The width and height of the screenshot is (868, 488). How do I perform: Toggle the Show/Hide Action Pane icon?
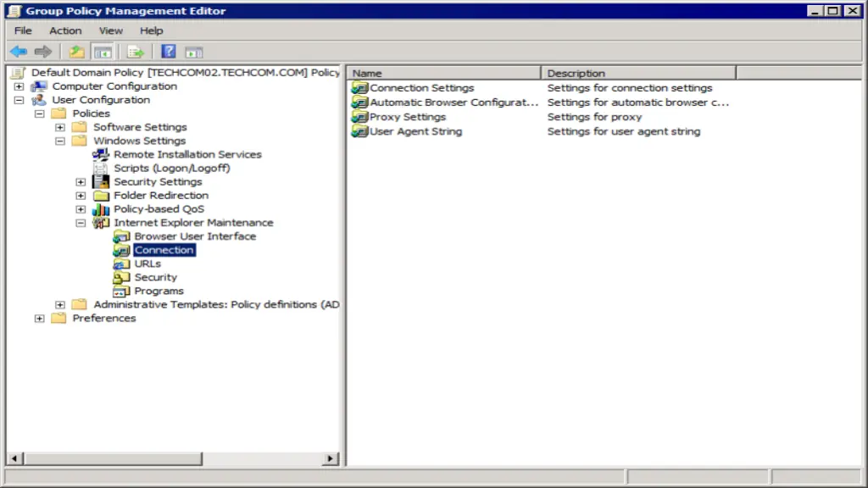194,53
